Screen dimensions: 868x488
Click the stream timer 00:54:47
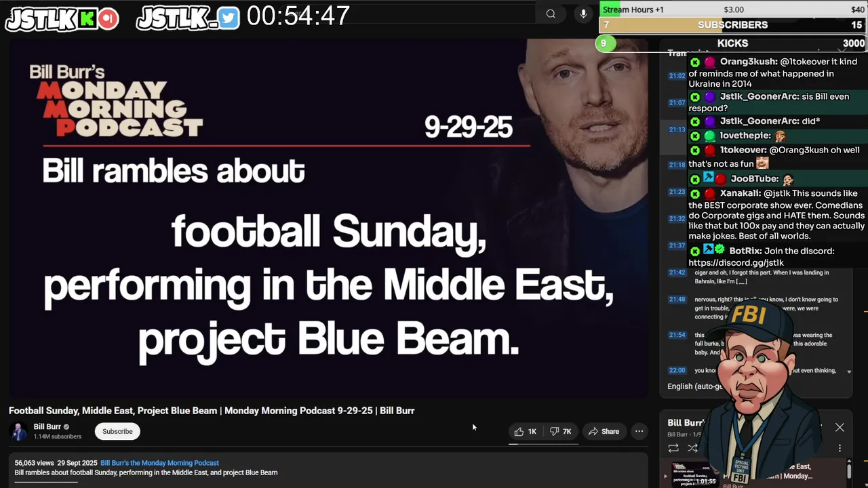298,16
